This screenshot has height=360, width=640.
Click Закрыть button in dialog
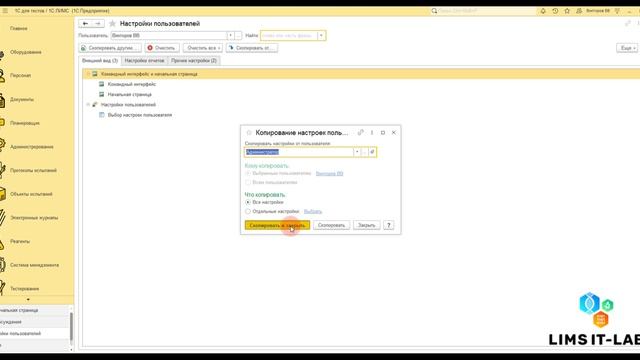[367, 225]
